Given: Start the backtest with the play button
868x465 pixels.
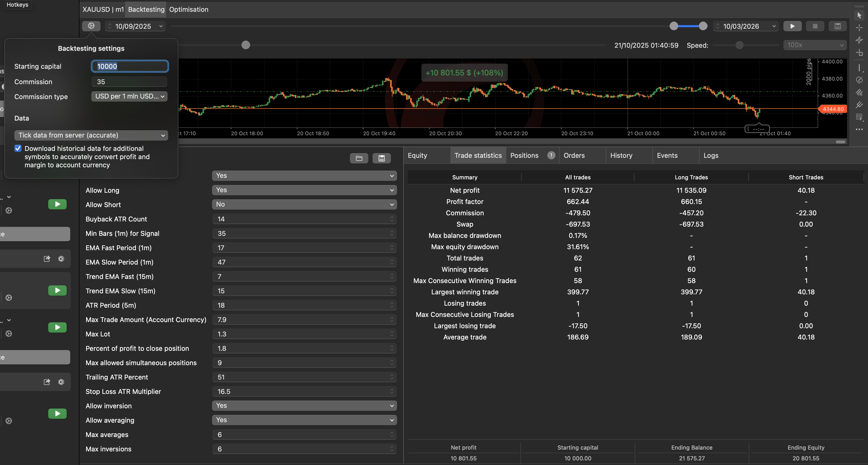Looking at the screenshot, I should (x=792, y=26).
